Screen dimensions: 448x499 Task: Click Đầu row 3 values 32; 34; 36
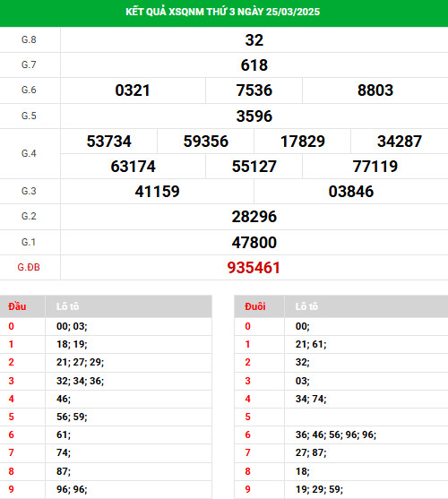click(x=80, y=381)
